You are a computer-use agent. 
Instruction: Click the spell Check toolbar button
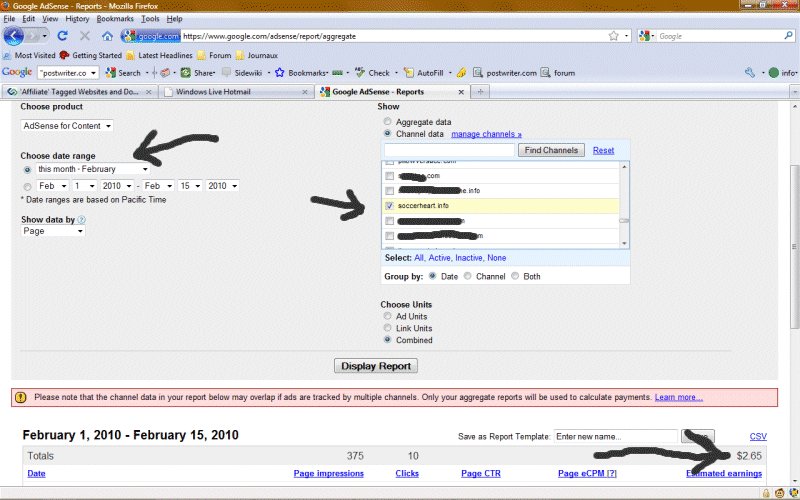(372, 73)
